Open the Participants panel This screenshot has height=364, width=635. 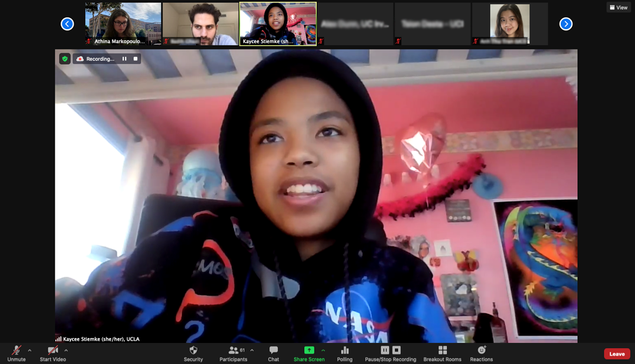coord(234,353)
